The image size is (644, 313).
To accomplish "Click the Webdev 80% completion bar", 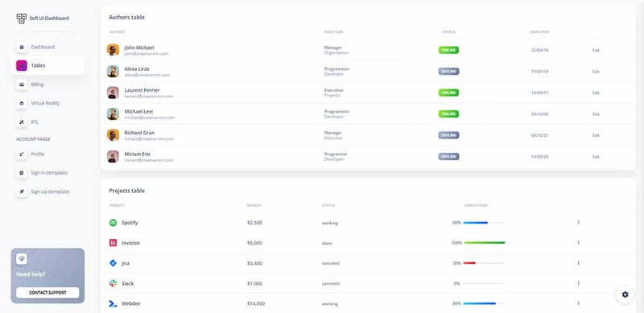I will [484, 303].
